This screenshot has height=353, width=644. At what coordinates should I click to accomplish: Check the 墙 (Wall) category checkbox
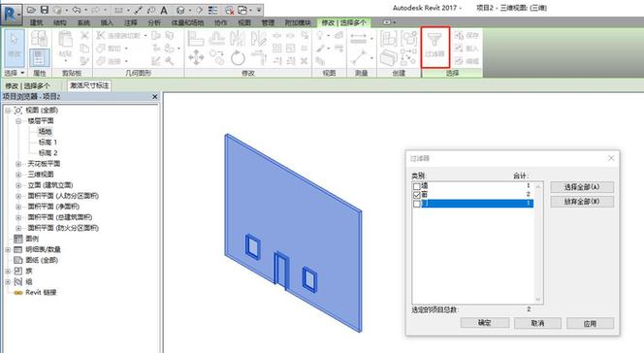click(416, 186)
